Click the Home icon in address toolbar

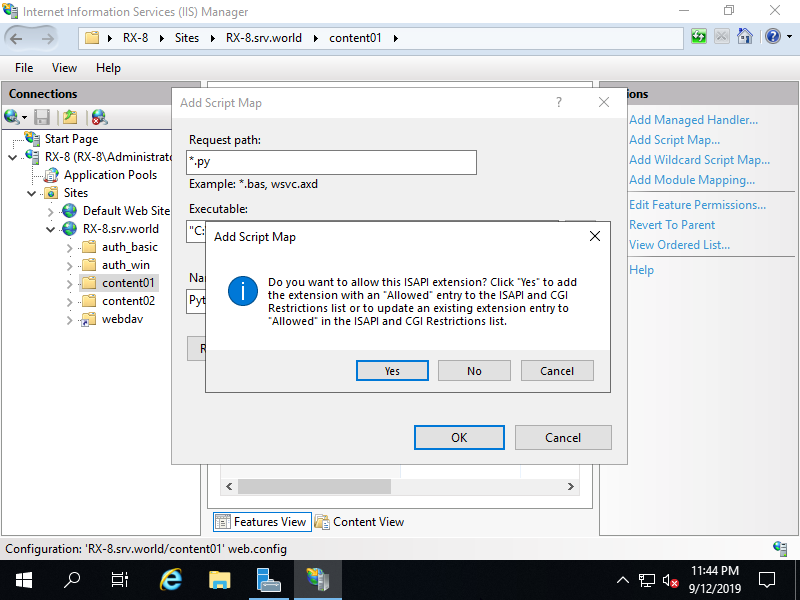744,37
